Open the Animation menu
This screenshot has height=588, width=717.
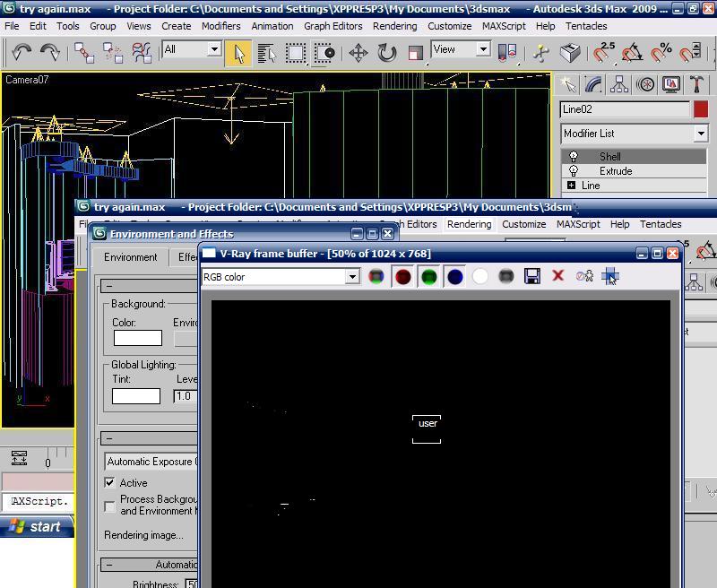point(272,26)
